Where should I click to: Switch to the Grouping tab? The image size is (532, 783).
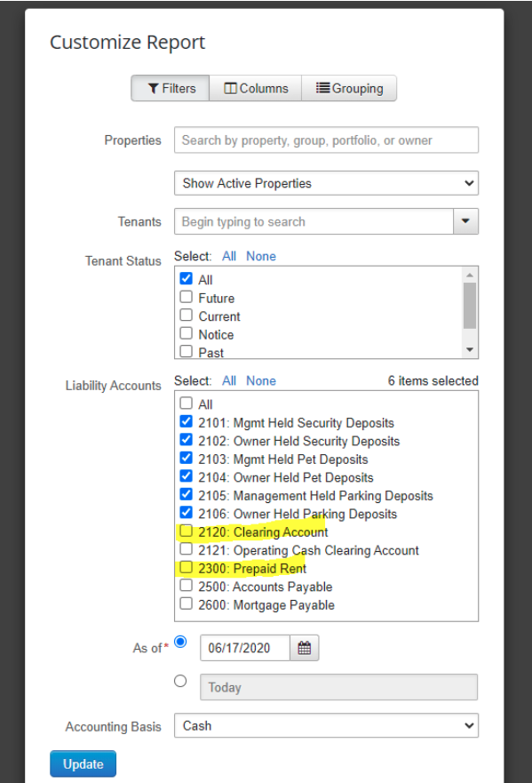pos(351,88)
